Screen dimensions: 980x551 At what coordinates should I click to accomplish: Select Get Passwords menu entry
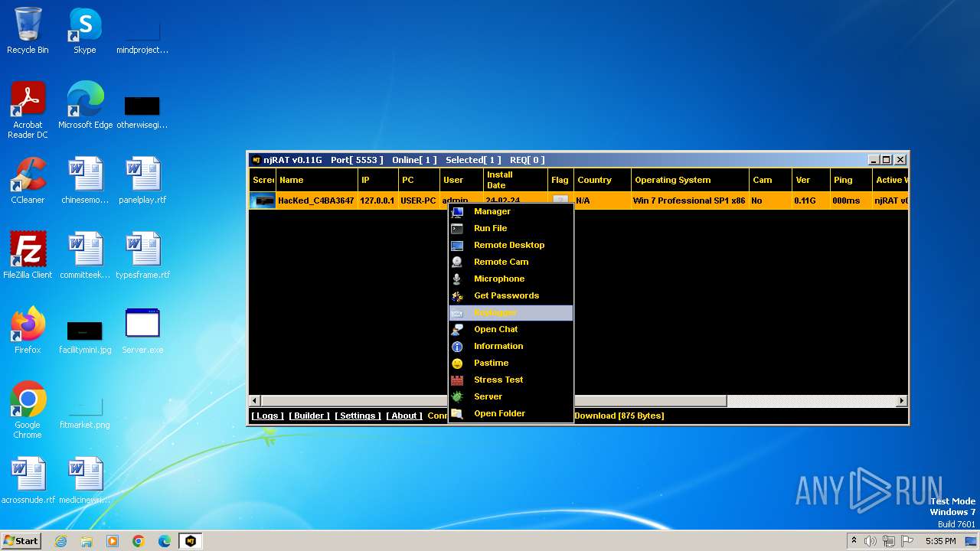click(x=511, y=295)
